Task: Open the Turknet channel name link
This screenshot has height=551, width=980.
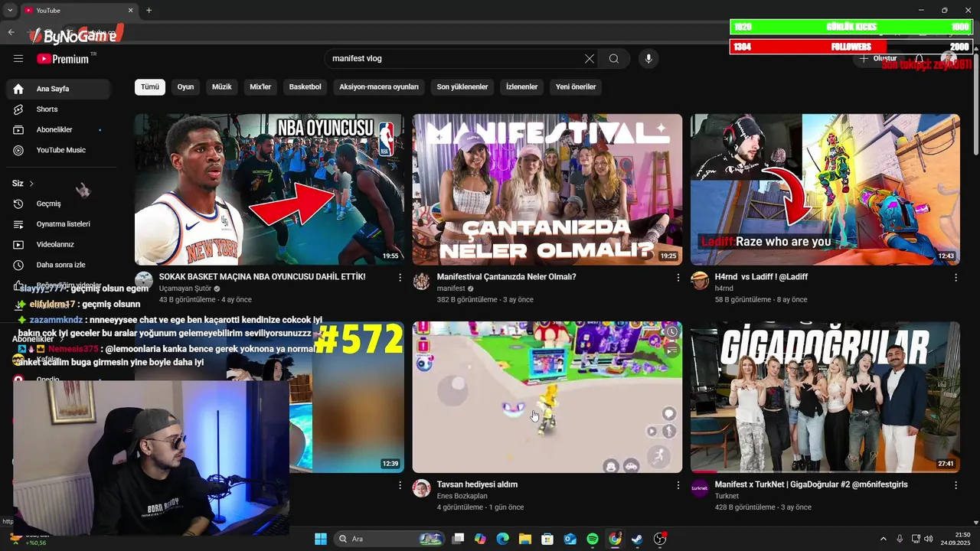Action: click(x=727, y=496)
